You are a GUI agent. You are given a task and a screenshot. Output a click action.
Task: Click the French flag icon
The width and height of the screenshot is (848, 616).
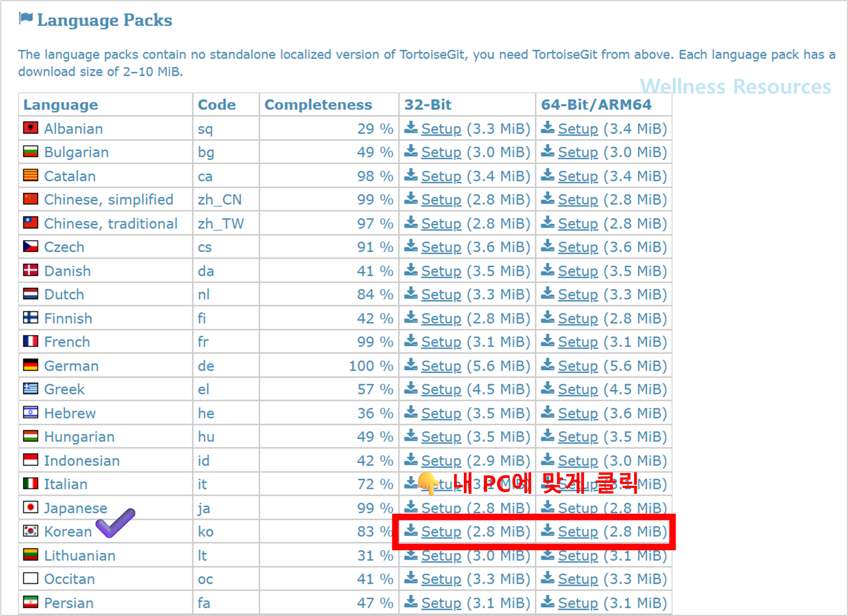31,341
